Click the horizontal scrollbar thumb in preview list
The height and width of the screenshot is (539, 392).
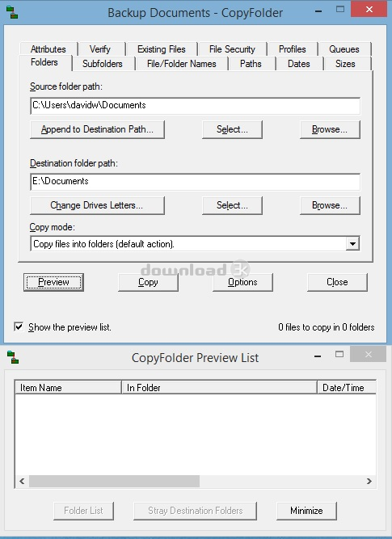coord(115,482)
